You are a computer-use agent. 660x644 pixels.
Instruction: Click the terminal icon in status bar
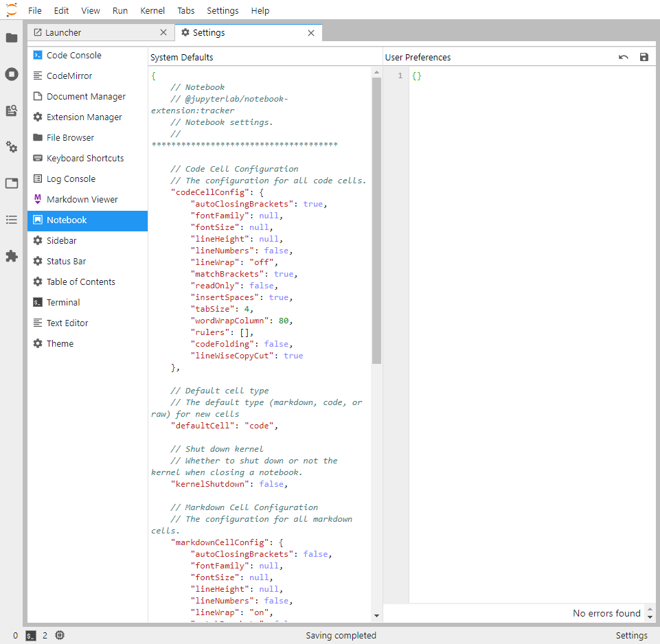pyautogui.click(x=31, y=636)
